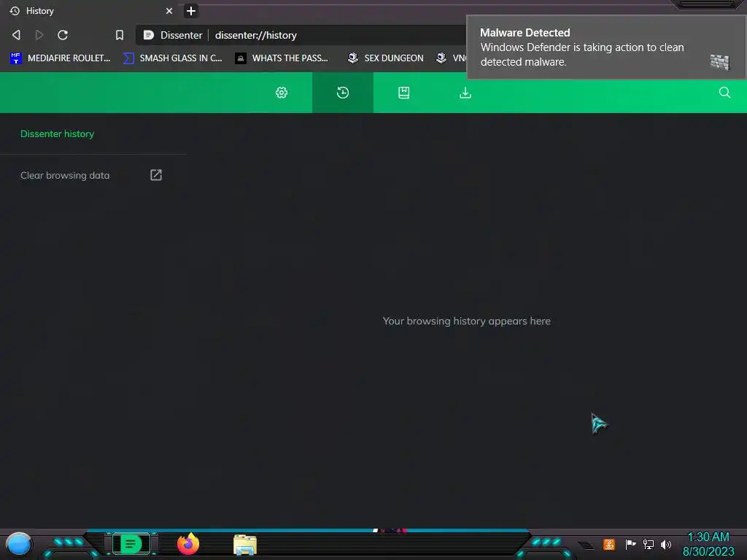Open a new tab with plus button

[x=191, y=11]
